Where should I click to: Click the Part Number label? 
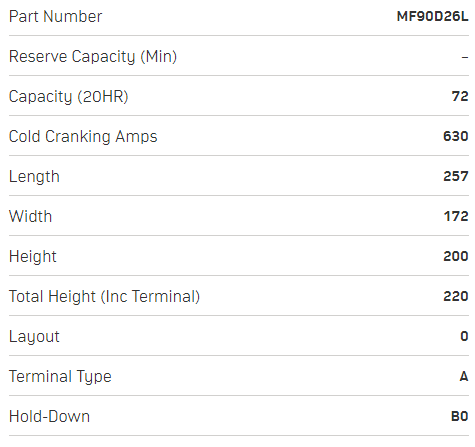pyautogui.click(x=55, y=16)
